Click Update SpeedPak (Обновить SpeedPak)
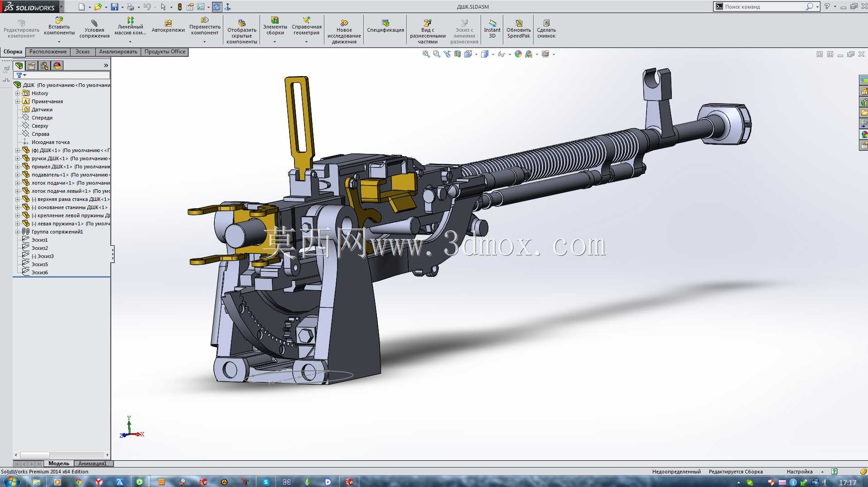Image resolution: width=868 pixels, height=487 pixels. click(518, 29)
